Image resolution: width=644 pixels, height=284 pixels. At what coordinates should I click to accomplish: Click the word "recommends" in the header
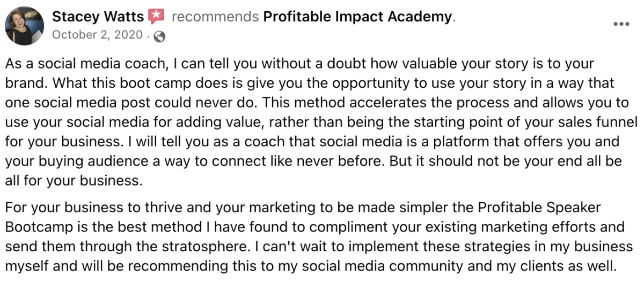tap(215, 17)
